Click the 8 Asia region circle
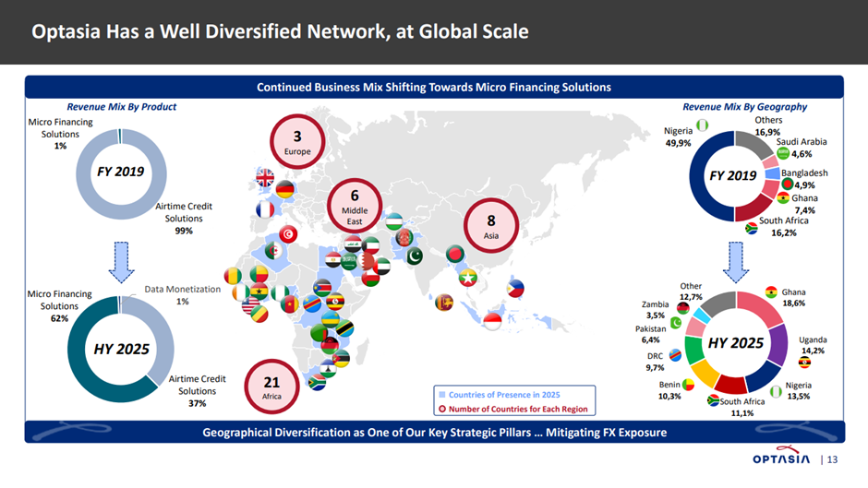868x488 pixels. click(491, 227)
